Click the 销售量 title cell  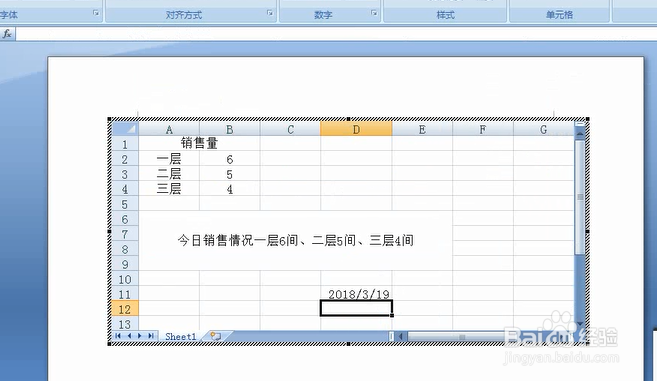click(199, 143)
